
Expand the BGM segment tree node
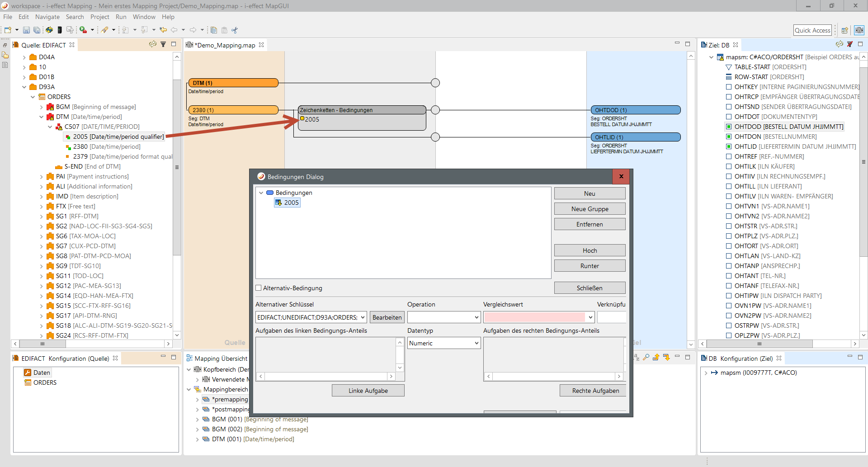42,107
